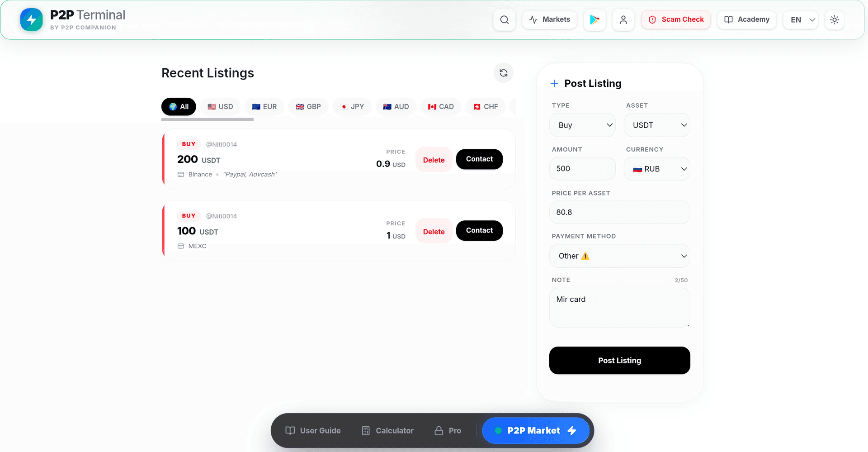
Task: Open the User Guide
Action: [313, 431]
